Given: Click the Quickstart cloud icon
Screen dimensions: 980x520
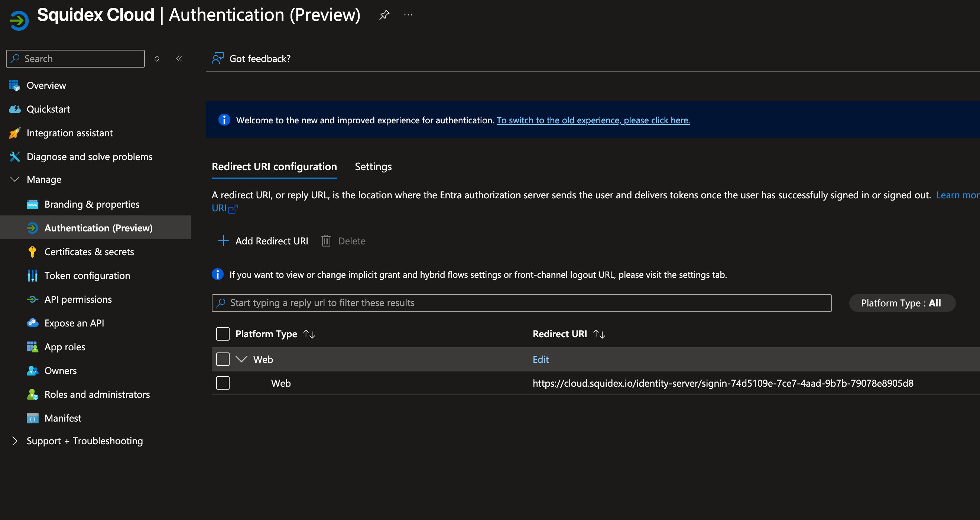Looking at the screenshot, I should (14, 109).
